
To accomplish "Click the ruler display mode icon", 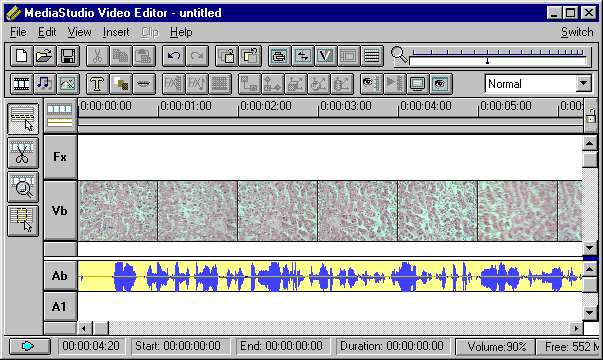I will (60, 115).
